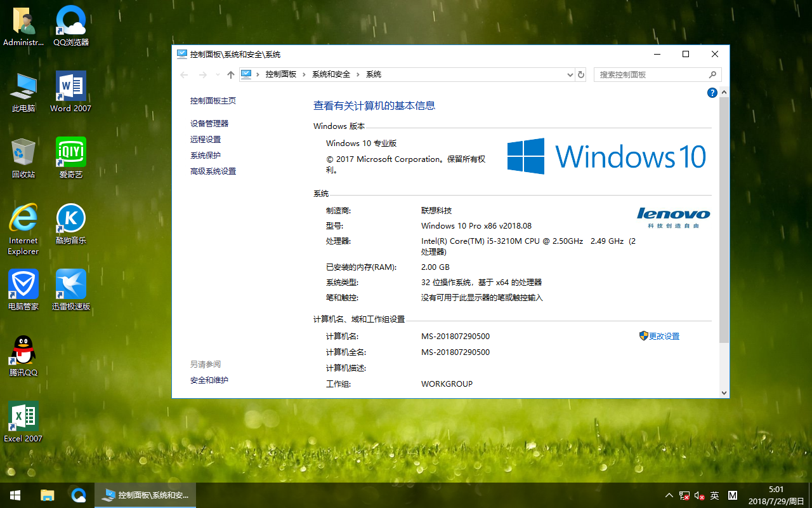
Task: Click the muted volume tray icon
Action: click(x=700, y=495)
